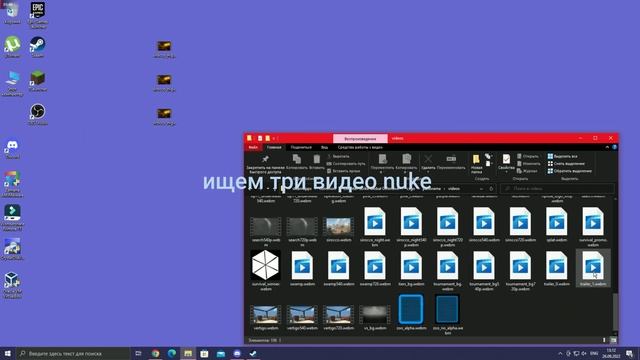Open the VirtualBox desktop shortcut
640x360 pixels.
(x=12, y=285)
